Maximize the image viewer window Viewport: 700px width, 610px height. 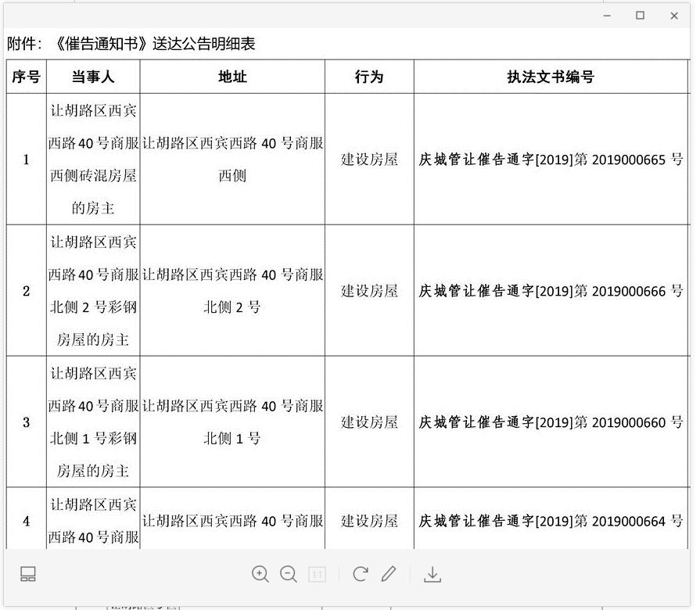(640, 16)
